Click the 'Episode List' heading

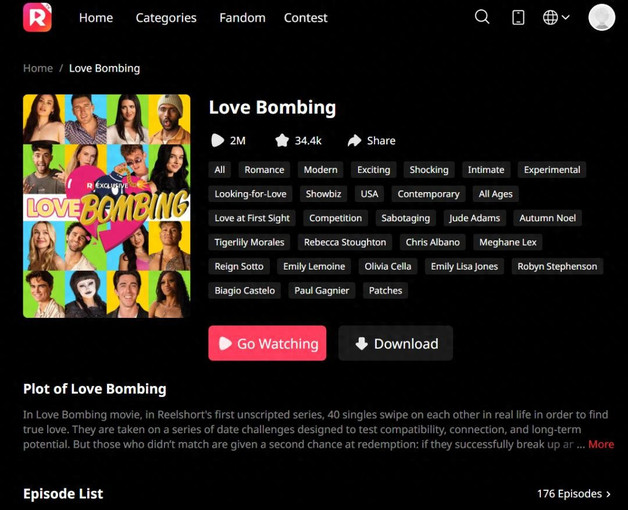[63, 494]
